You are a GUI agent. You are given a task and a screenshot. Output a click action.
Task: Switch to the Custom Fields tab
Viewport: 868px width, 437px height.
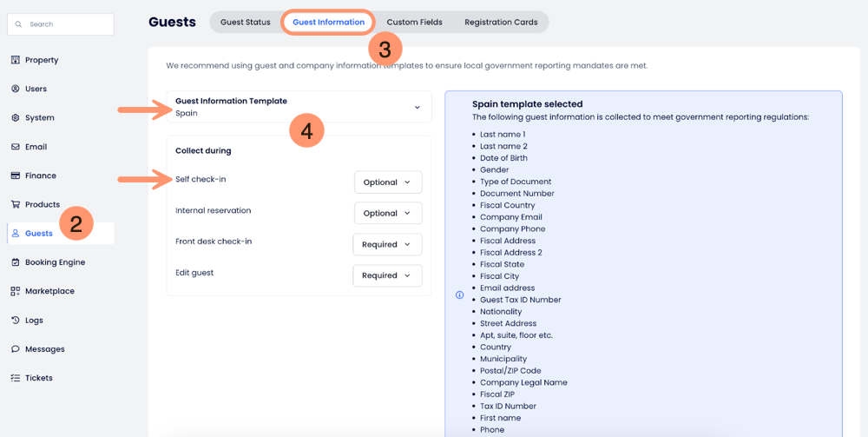pos(414,23)
